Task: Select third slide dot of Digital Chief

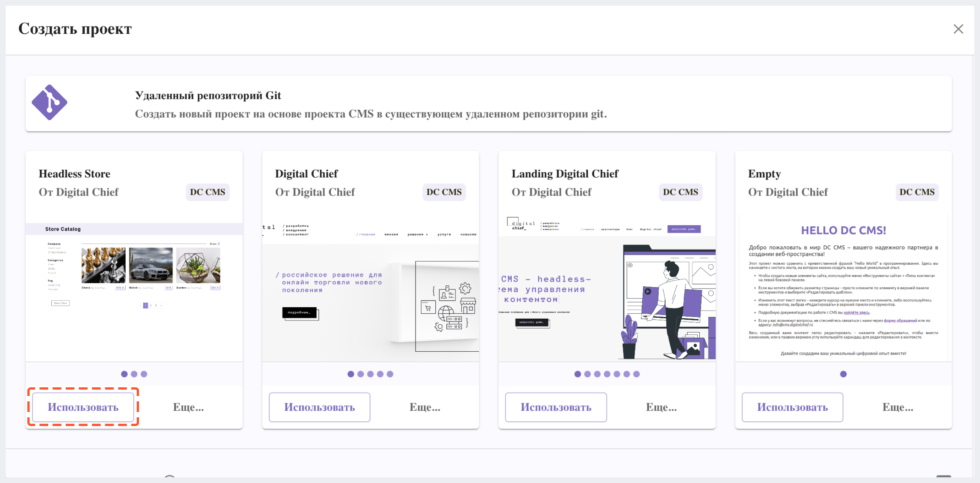Action: (371, 374)
